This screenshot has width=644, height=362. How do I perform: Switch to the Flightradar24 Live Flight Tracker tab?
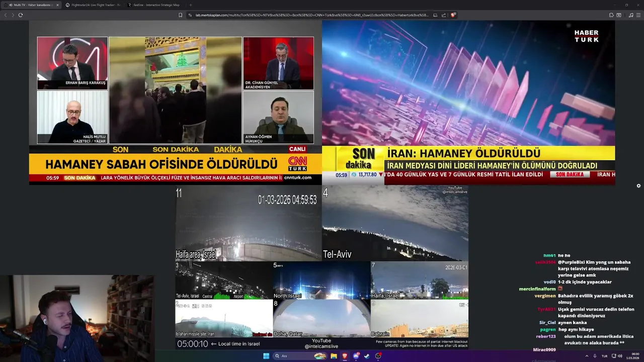click(93, 5)
